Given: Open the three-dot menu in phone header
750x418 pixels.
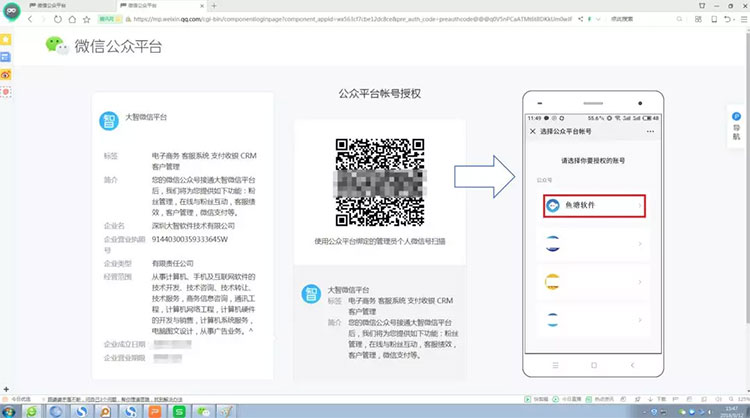Looking at the screenshot, I should (x=650, y=132).
